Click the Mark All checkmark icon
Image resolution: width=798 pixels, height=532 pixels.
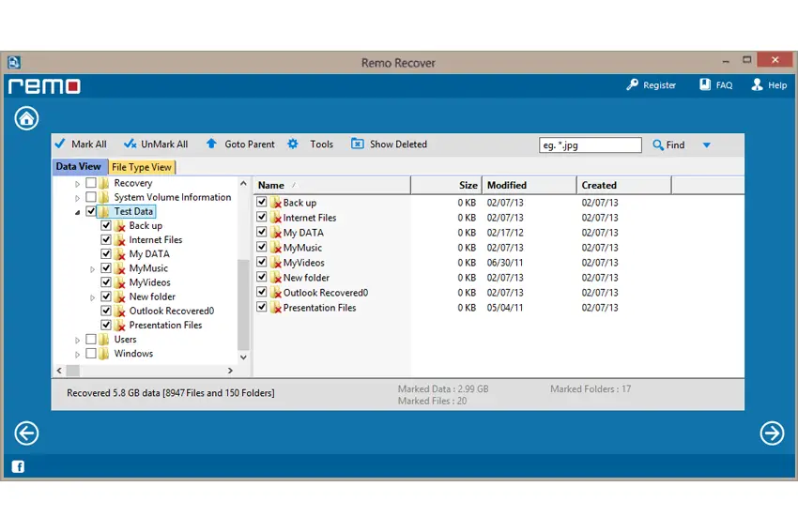point(60,144)
